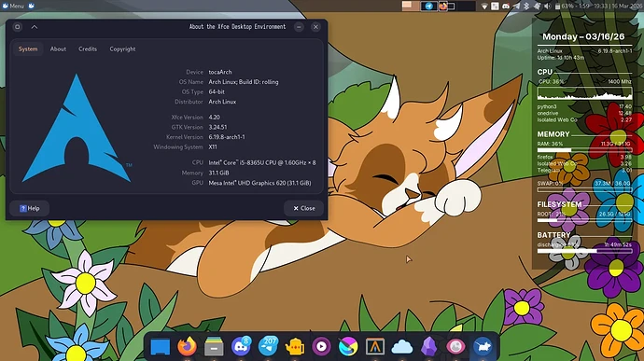Click battery indicator showing 63%

click(x=572, y=7)
